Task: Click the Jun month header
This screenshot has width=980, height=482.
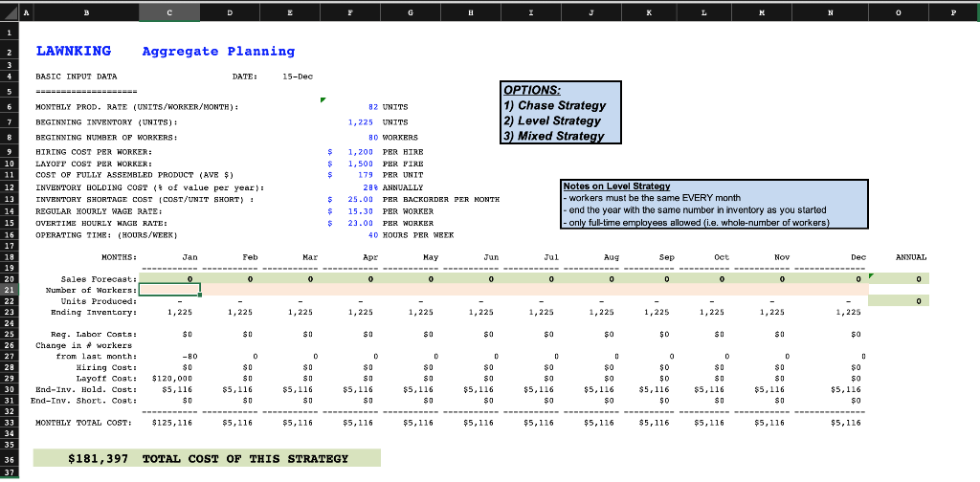Action: tap(491, 256)
